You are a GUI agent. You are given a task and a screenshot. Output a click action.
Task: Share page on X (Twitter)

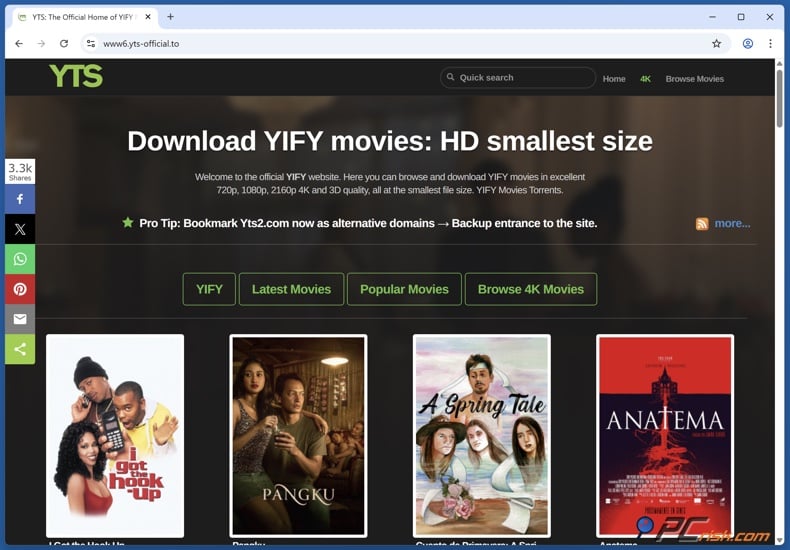point(20,229)
